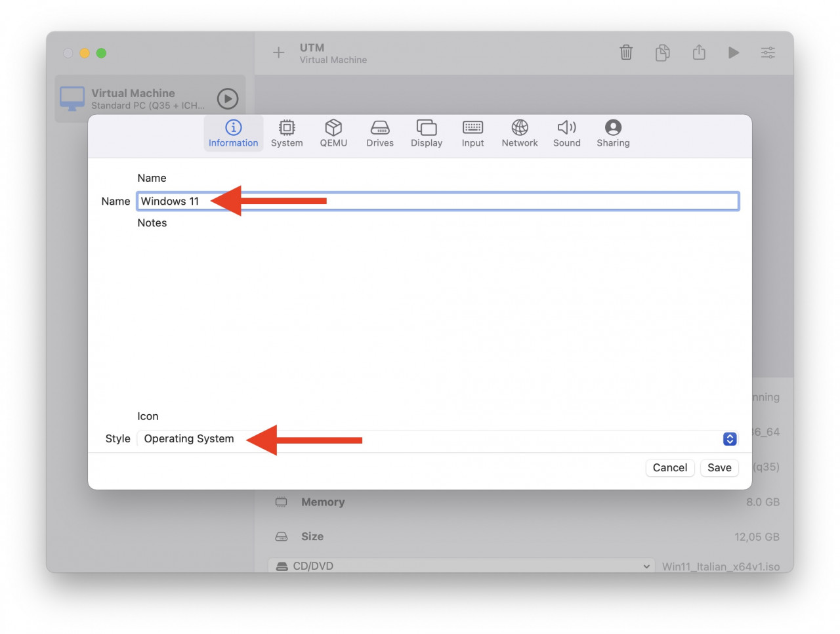Viewport: 840px width, 634px height.
Task: Go to the Drives settings tab
Action: pos(380,134)
